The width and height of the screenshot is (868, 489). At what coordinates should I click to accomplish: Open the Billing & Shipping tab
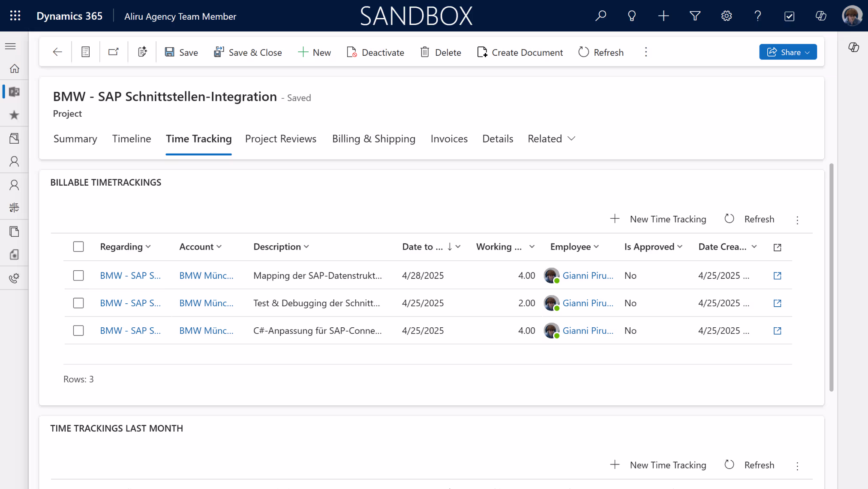pyautogui.click(x=374, y=139)
